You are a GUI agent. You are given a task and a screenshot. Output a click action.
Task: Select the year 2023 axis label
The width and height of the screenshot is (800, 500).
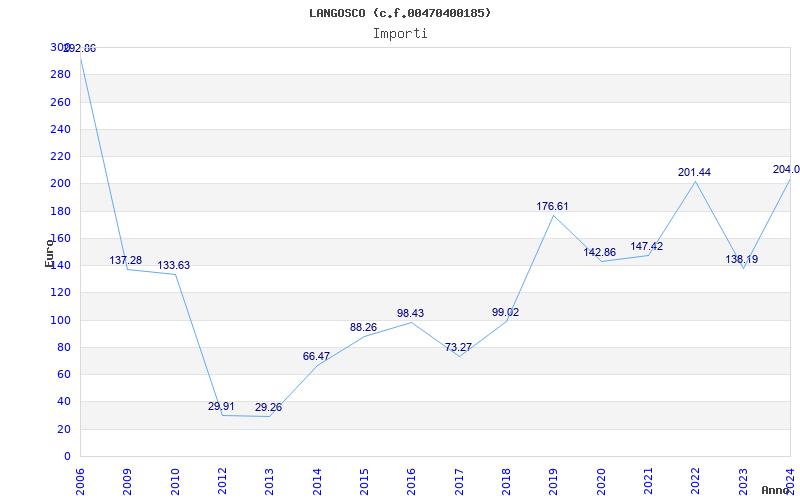[x=743, y=482]
